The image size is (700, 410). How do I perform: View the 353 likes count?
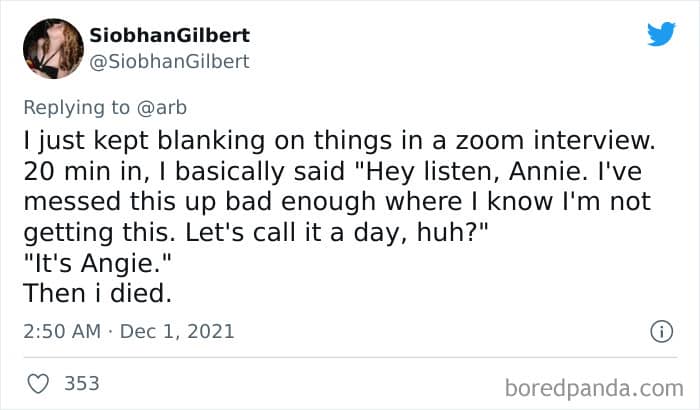[81, 383]
